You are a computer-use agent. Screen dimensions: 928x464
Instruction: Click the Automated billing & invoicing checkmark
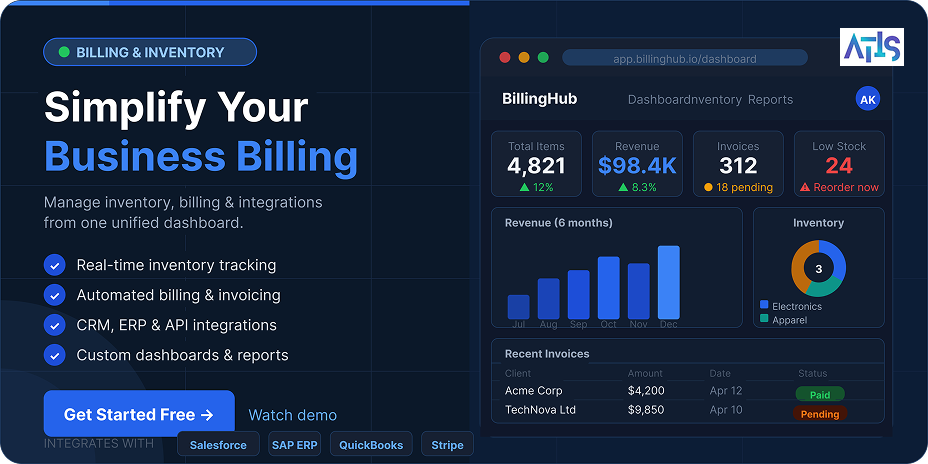point(54,295)
